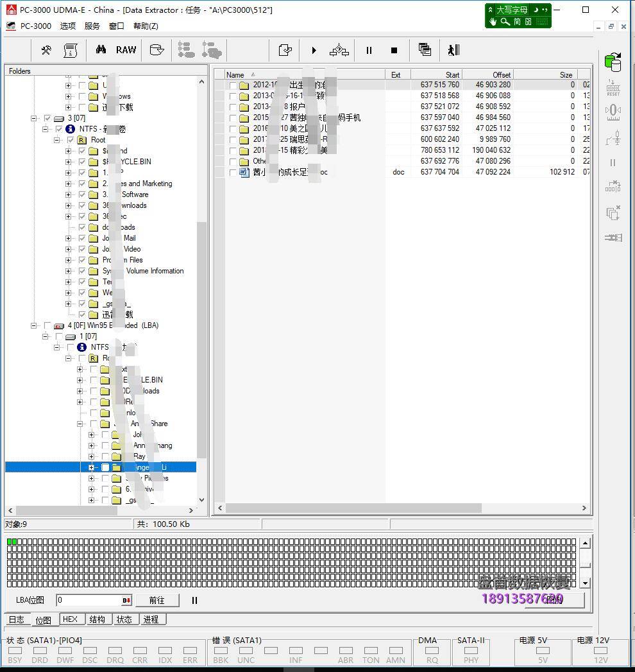Collapse the Win95 Extended (LBA) partition node

[35, 325]
